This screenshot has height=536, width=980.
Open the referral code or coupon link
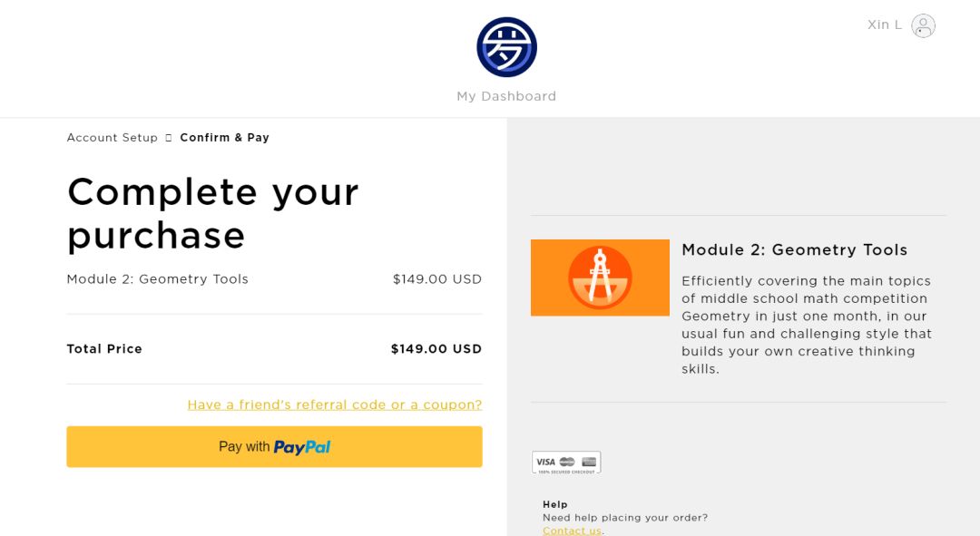point(334,404)
